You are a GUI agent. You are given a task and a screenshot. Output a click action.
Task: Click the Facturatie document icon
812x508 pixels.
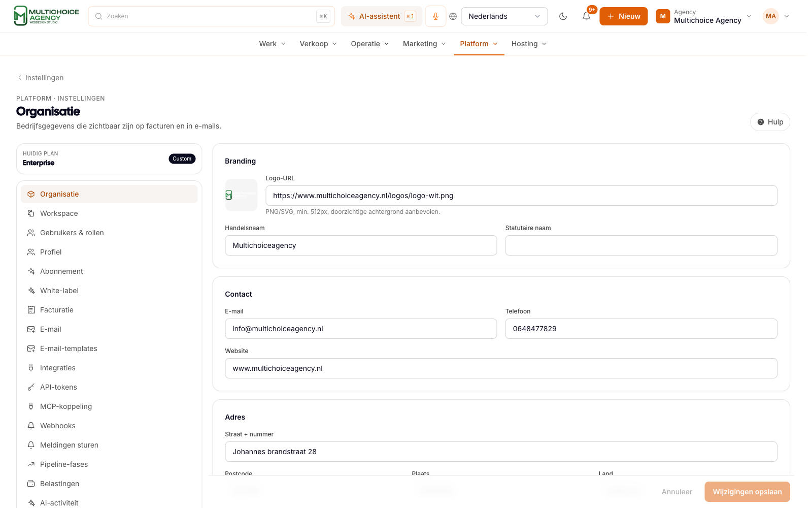(31, 310)
